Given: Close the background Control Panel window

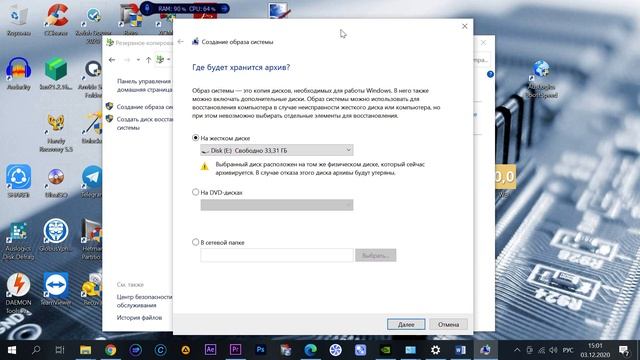Looking at the screenshot, I should (483, 42).
